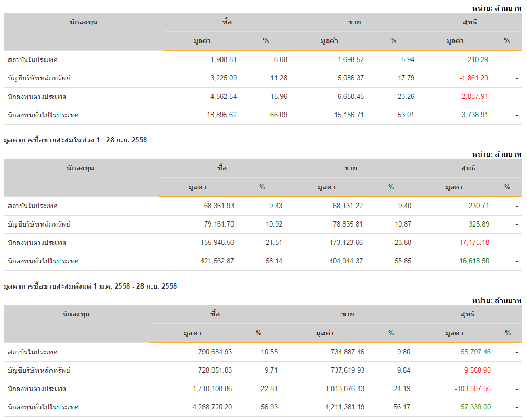Screen dimensions: 527x420
Task: Select the net value -17,175.10 cell
Action: point(473,243)
